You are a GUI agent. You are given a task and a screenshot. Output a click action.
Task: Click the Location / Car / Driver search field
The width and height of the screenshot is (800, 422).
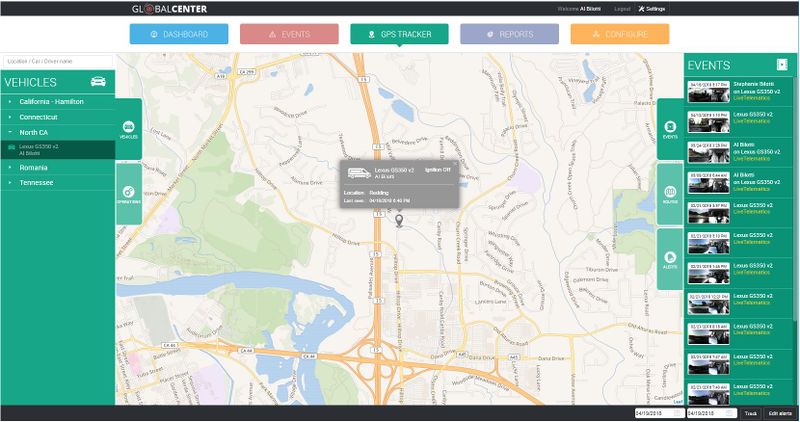(57, 62)
